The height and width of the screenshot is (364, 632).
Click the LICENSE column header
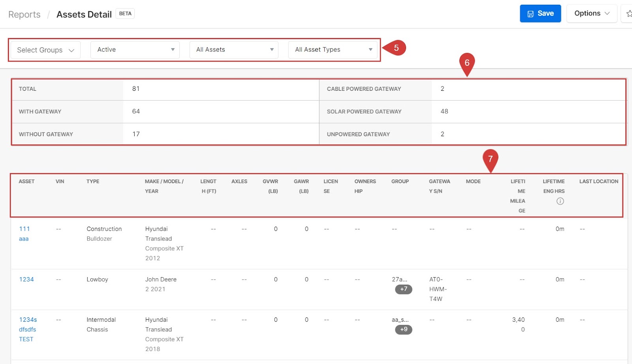(x=331, y=186)
